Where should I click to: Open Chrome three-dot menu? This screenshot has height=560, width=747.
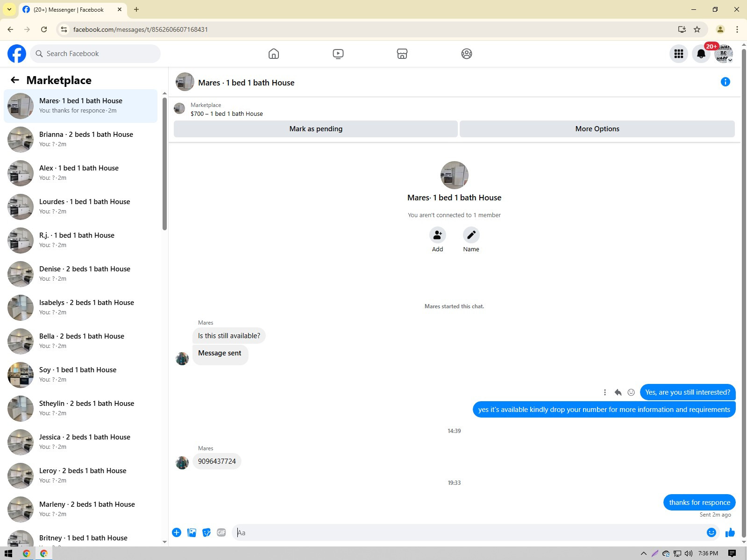737,29
